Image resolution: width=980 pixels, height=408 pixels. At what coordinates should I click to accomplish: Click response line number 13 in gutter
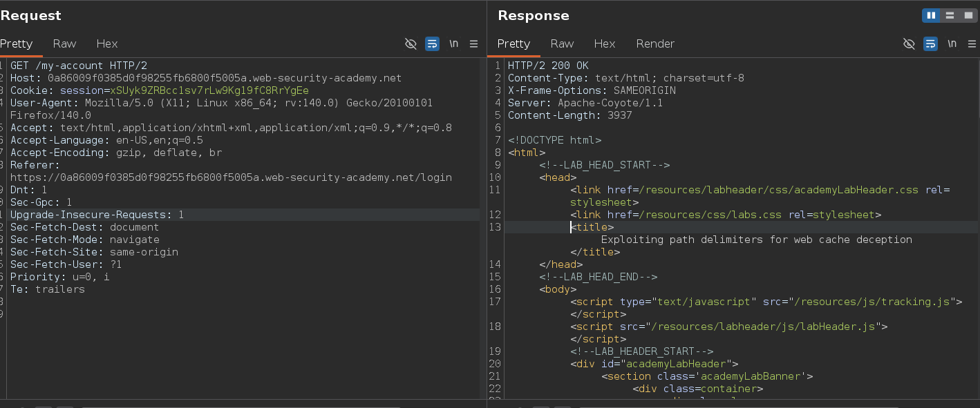494,227
